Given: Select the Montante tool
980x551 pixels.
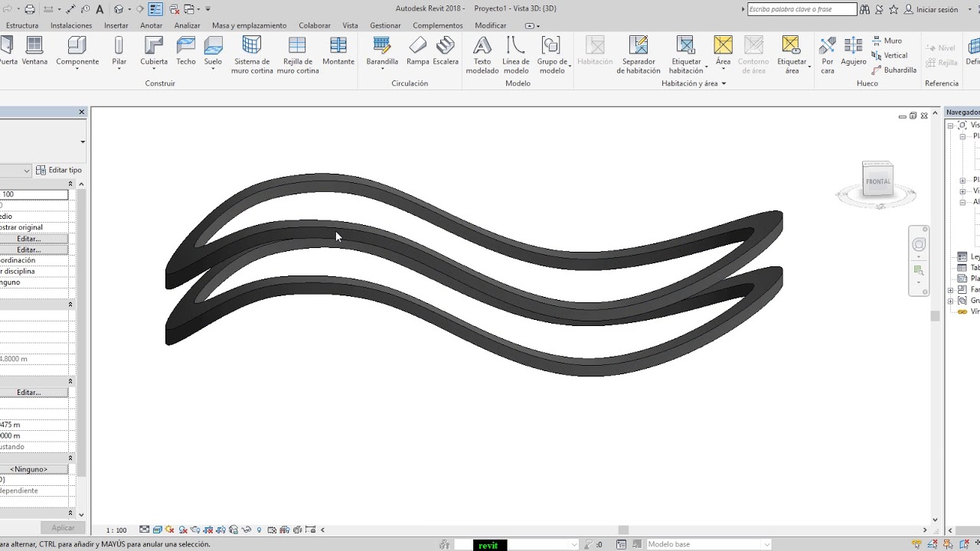Looking at the screenshot, I should point(338,51).
